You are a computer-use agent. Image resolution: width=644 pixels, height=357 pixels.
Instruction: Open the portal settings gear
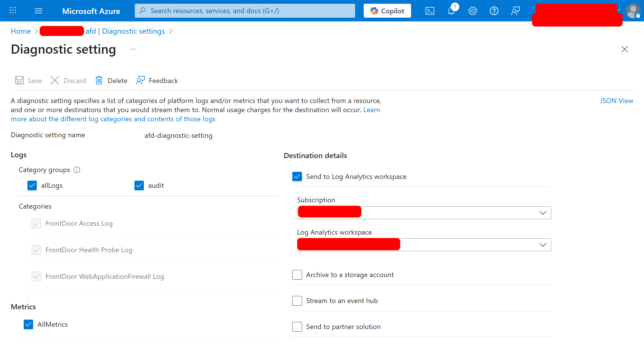point(472,11)
